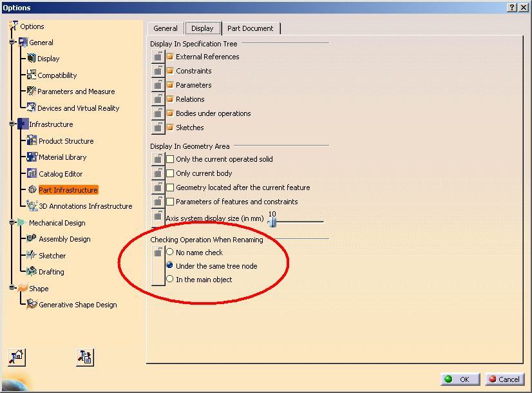Image resolution: width=532 pixels, height=393 pixels.
Task: Click the lock icon beside No name check
Action: tap(158, 265)
